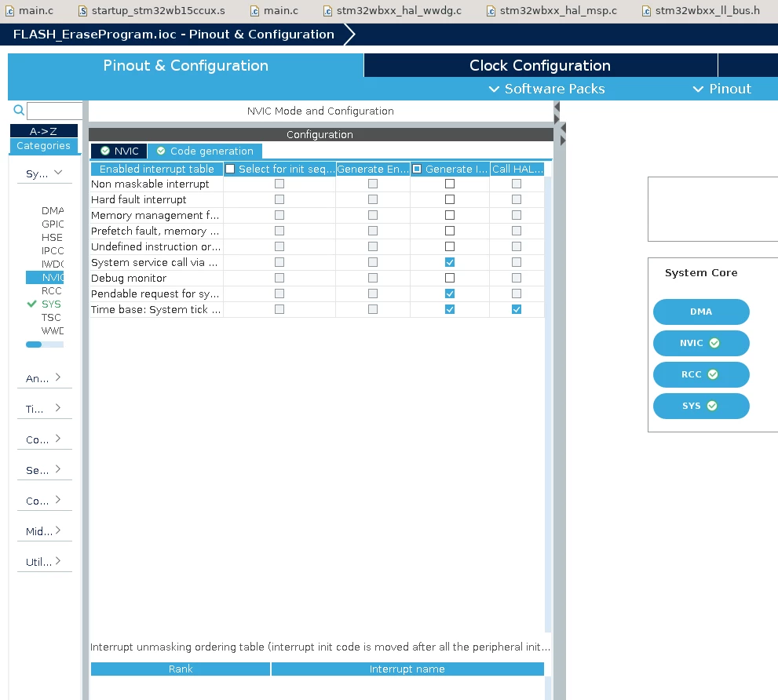This screenshot has height=700, width=778.
Task: Expand the Middleware category
Action: pyautogui.click(x=44, y=531)
